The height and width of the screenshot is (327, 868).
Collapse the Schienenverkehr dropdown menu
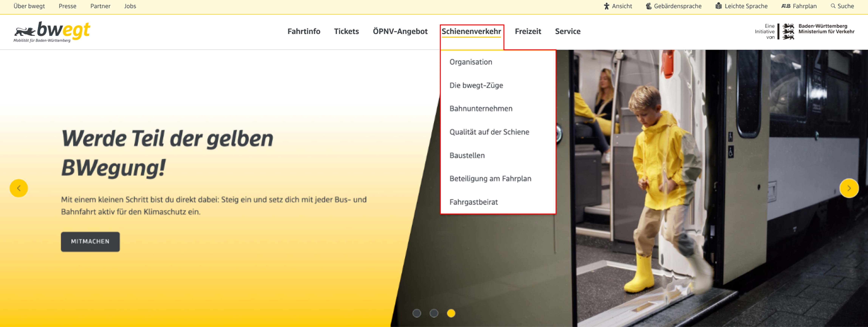pyautogui.click(x=471, y=31)
